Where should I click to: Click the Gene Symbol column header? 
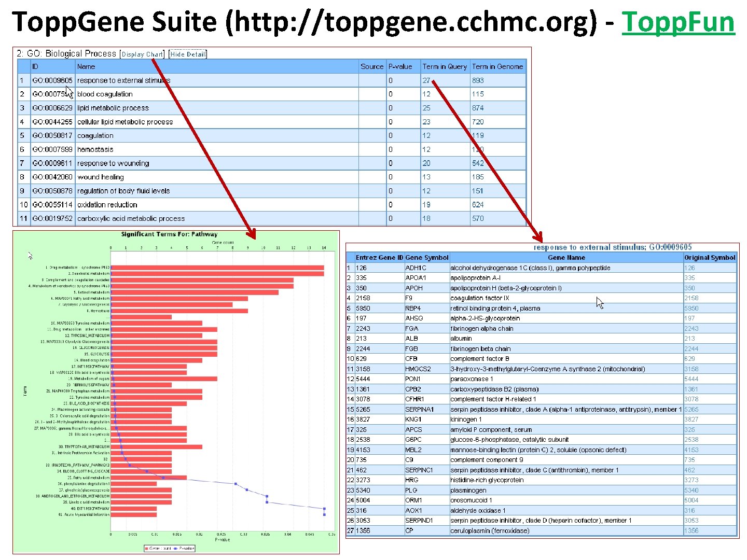pos(427,257)
